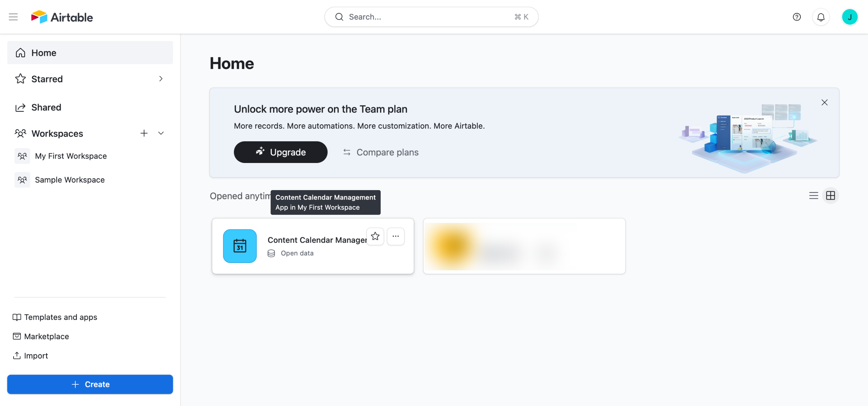Star the Content Calendar Management base
This screenshot has width=868, height=406.
tap(375, 236)
